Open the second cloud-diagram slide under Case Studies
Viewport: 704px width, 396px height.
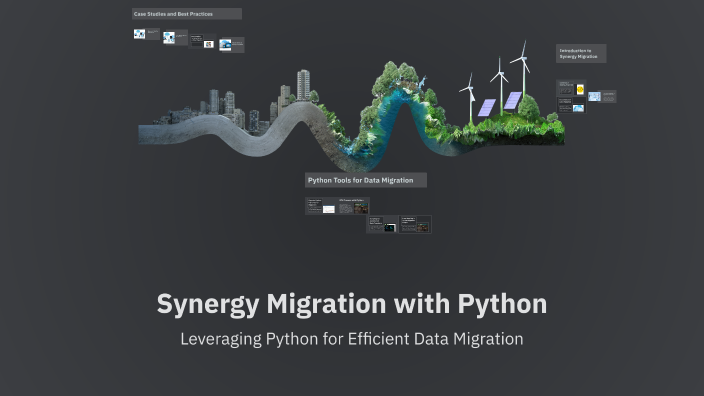pos(175,38)
